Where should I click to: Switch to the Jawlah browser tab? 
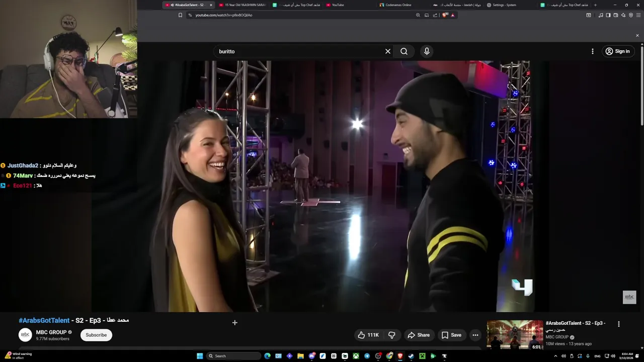[457, 5]
